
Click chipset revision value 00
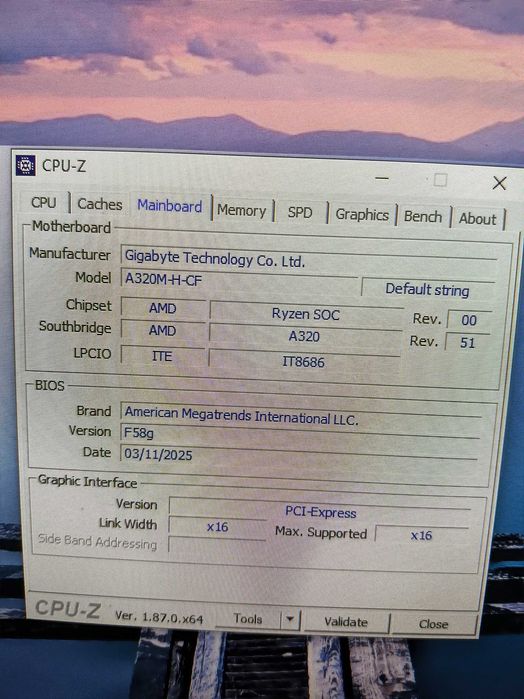point(469,320)
